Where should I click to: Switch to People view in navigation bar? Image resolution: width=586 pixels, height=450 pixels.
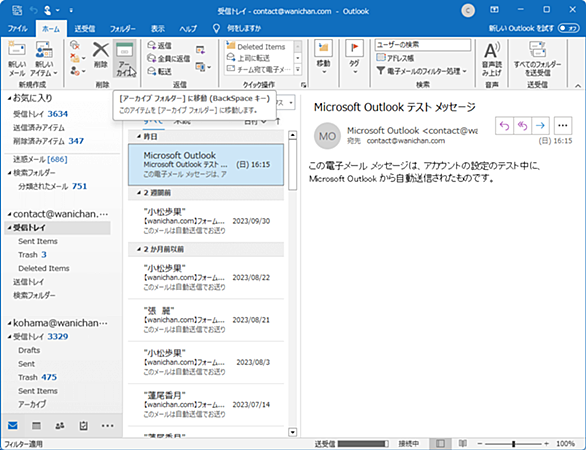[60, 425]
